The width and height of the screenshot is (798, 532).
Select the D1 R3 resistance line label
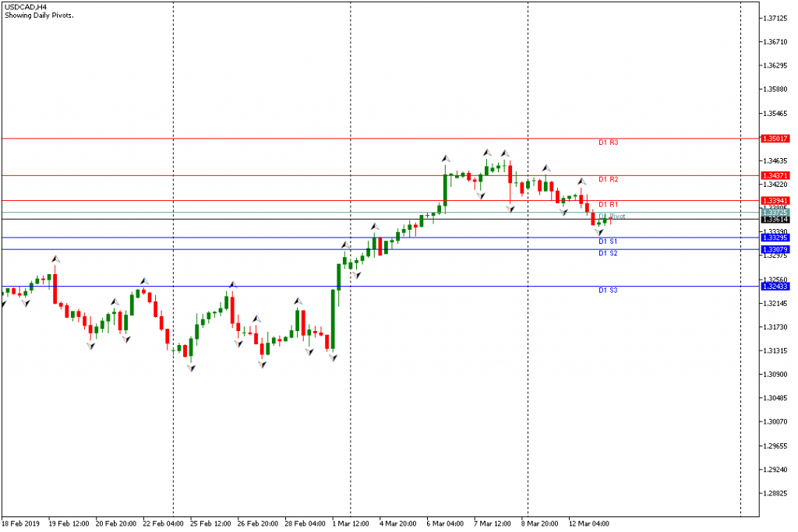tap(608, 143)
